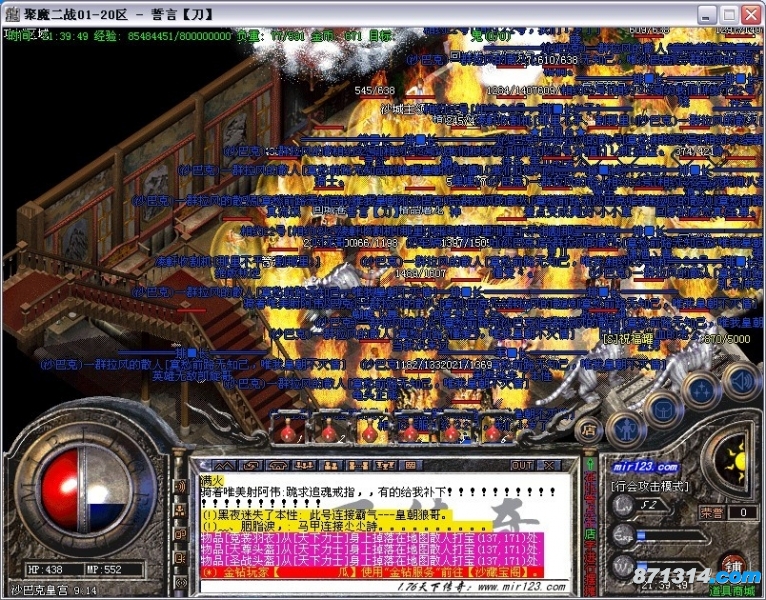Click chat line about 圣战头盔 drop
Screen dimensions: 766x600
(x=371, y=561)
